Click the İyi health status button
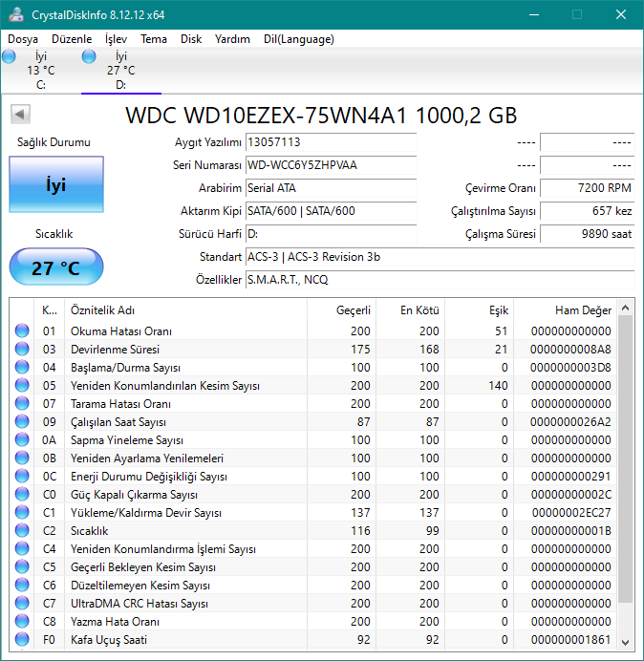The image size is (644, 661). (x=56, y=184)
